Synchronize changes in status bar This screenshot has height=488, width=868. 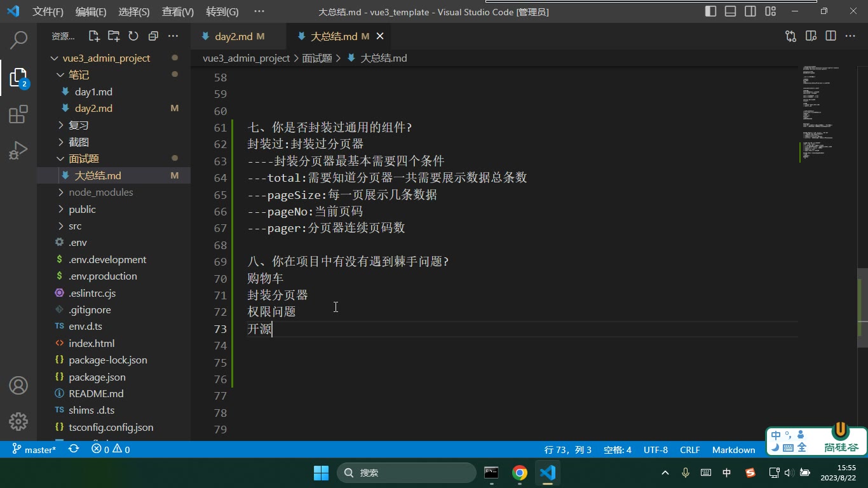click(74, 449)
